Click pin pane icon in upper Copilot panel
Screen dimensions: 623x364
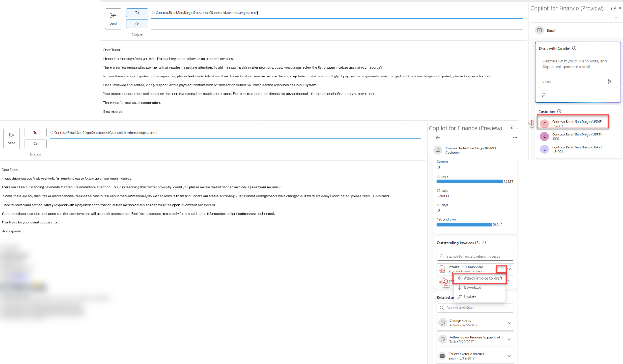point(613,8)
